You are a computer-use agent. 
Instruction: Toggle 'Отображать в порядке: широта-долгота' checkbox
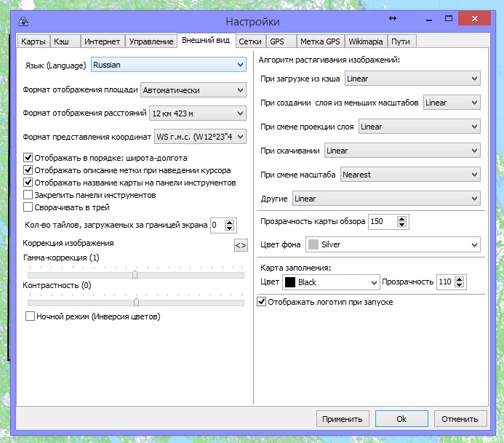click(28, 157)
